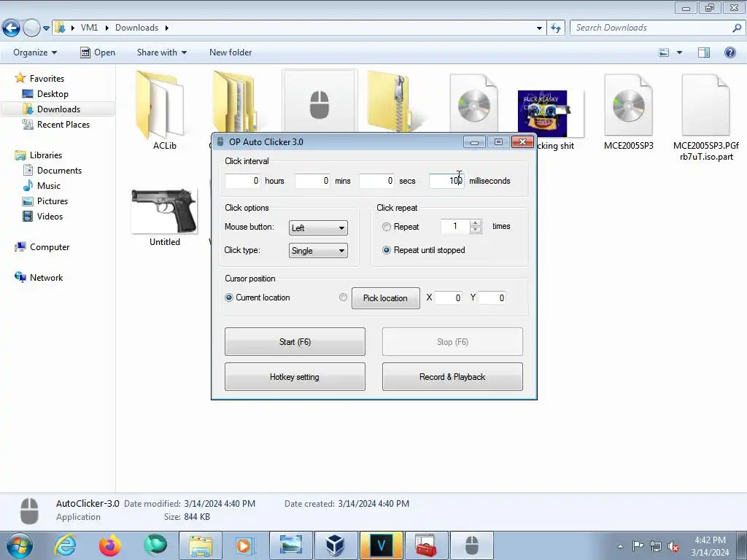Click Open in Explorer toolbar
Viewport: 747px width, 560px height.
click(98, 52)
